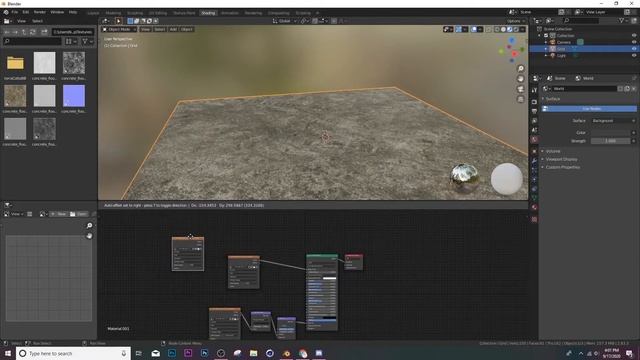Screen dimensions: 640x360
Task: Open the viewport Select menu
Action: click(160, 29)
